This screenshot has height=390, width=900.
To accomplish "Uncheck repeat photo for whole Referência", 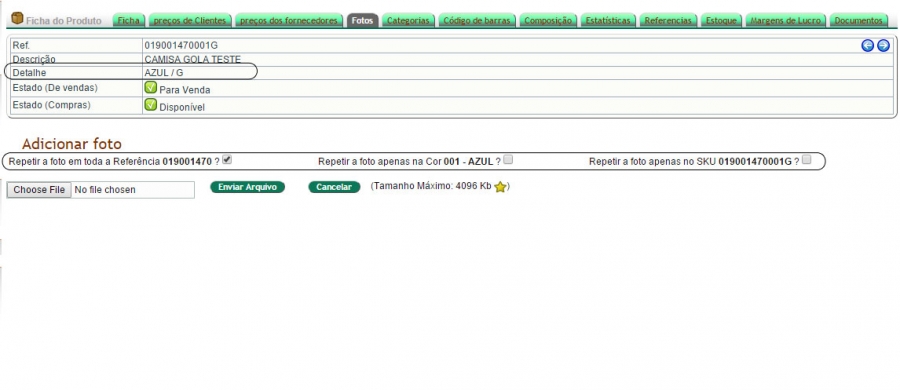I will coord(227,160).
